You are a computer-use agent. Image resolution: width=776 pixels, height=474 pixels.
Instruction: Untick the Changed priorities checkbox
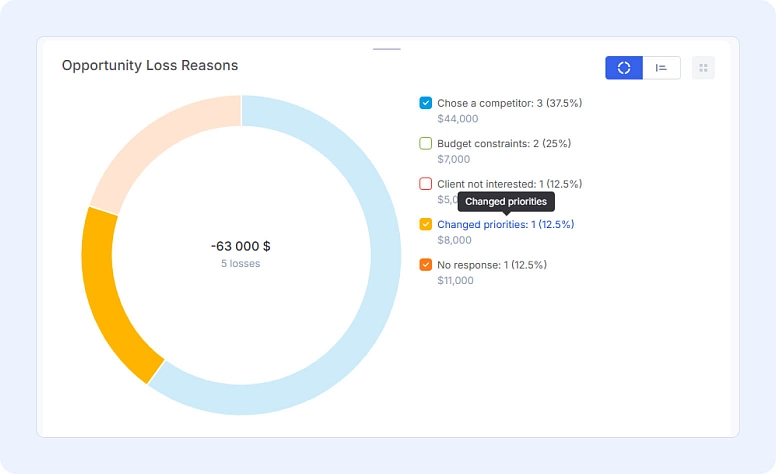pos(426,224)
